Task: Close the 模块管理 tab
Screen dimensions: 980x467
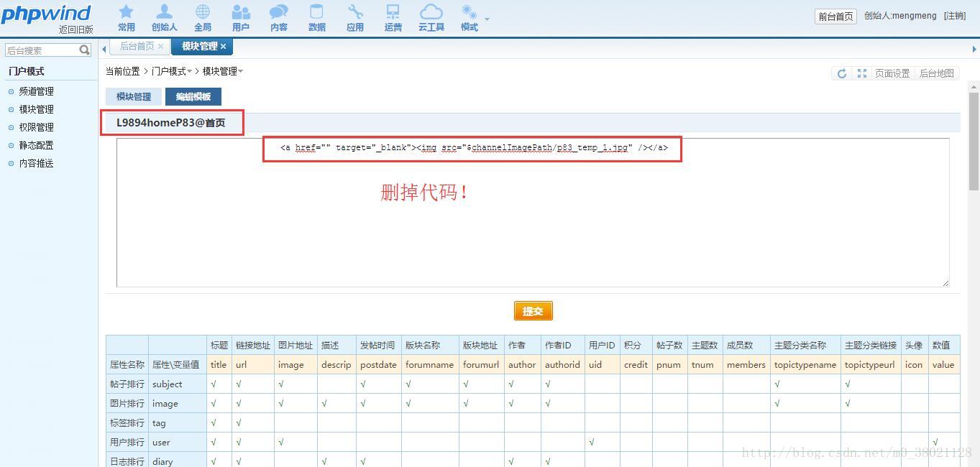Action: pyautogui.click(x=223, y=46)
